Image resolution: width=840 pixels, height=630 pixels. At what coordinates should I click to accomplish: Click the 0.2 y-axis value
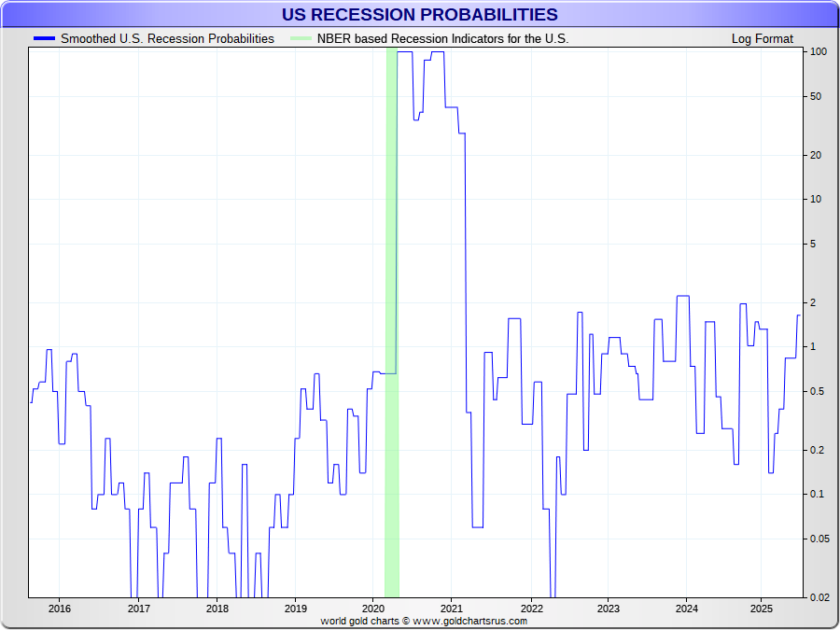[x=817, y=450]
